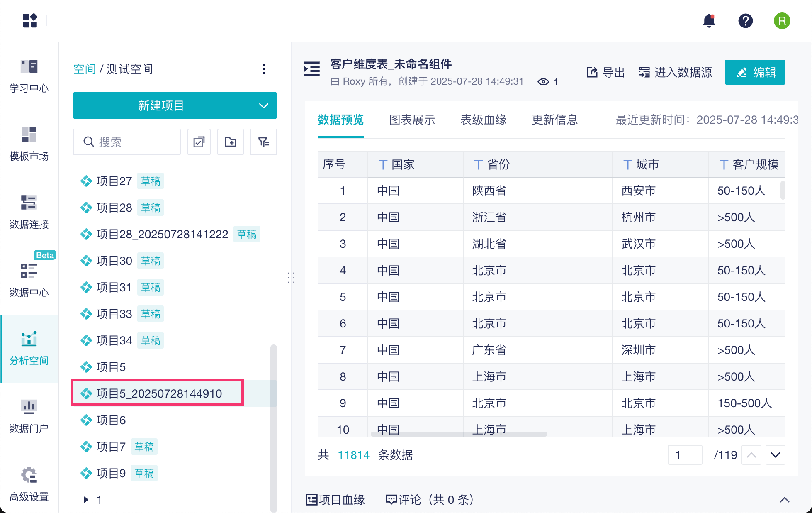
Task: Go to next page arrow
Action: pyautogui.click(x=776, y=455)
